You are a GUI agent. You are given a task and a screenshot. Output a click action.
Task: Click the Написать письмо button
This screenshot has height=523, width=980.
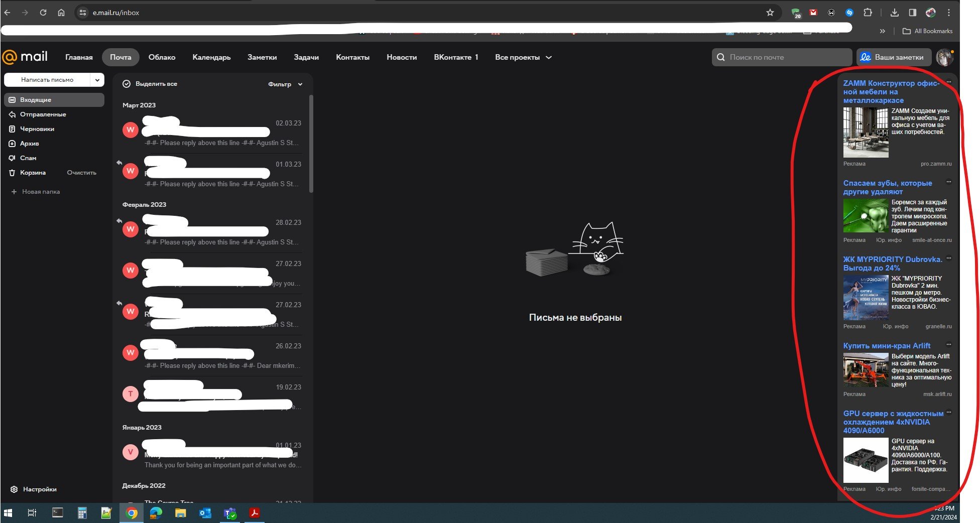point(47,79)
